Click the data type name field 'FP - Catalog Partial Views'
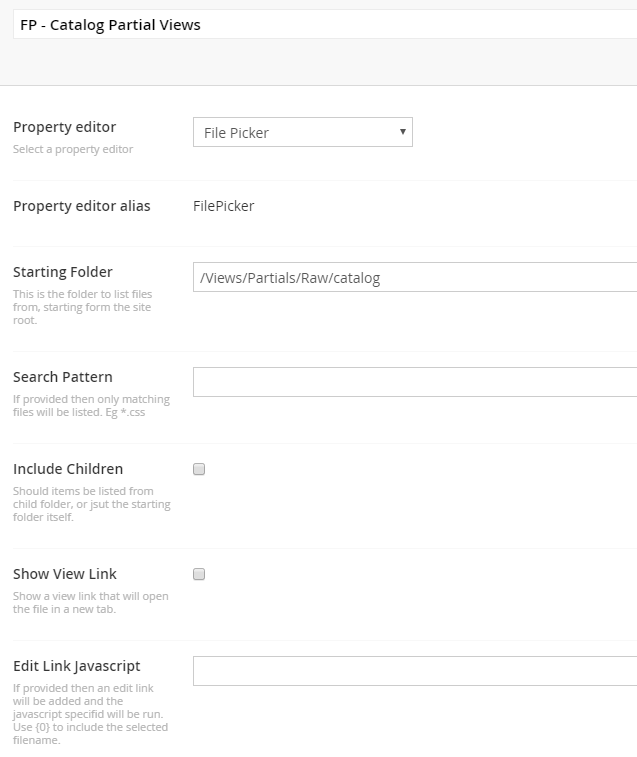 [x=325, y=24]
